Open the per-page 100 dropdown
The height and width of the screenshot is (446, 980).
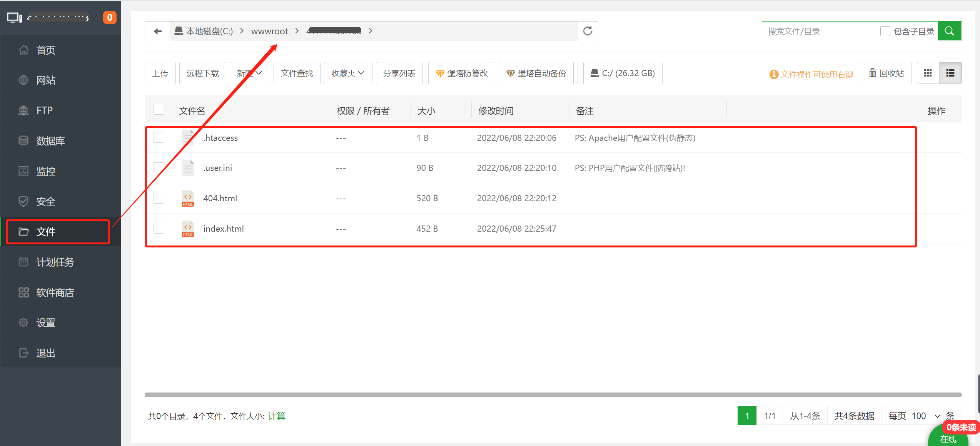tap(926, 416)
